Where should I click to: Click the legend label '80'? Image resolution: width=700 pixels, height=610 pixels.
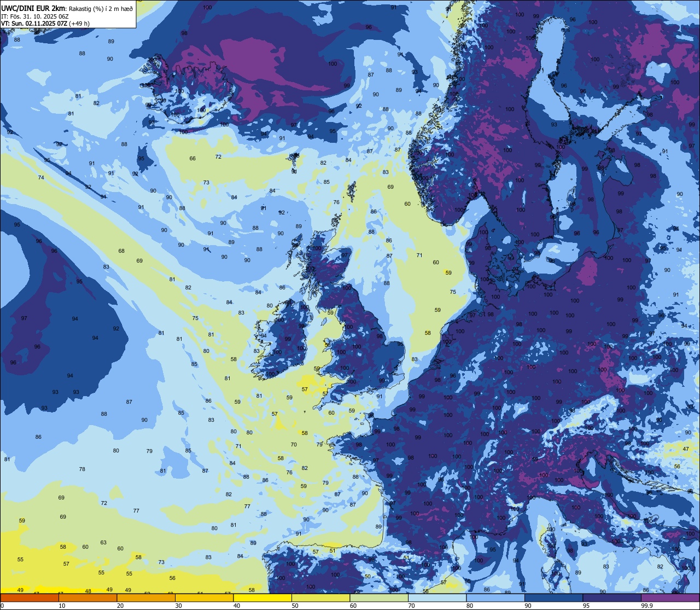point(470,606)
